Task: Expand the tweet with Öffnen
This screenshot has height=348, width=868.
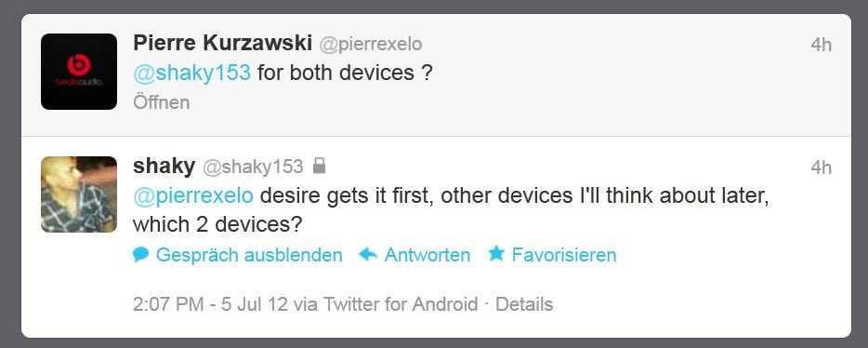Action: 162,102
